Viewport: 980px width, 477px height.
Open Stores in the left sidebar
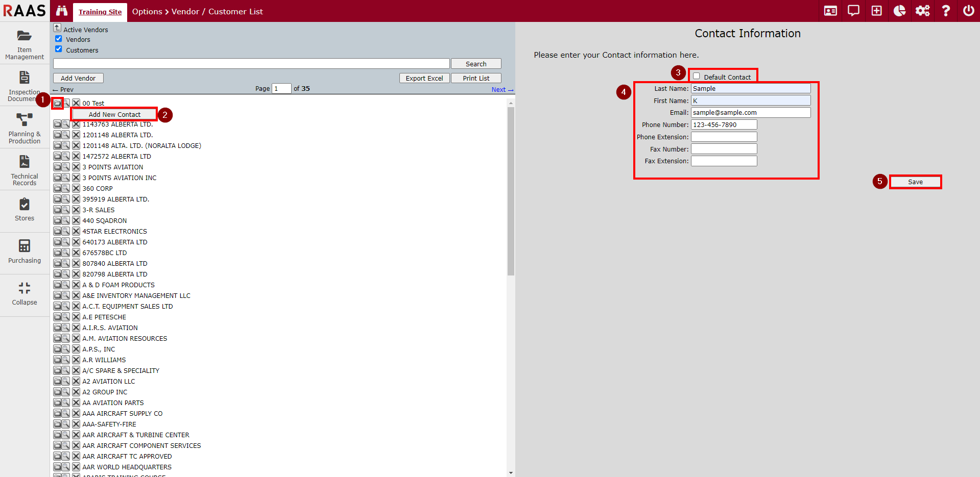25,210
